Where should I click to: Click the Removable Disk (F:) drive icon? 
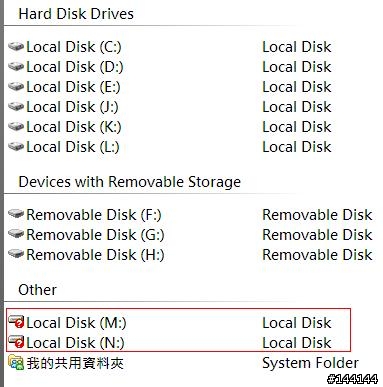[16, 213]
